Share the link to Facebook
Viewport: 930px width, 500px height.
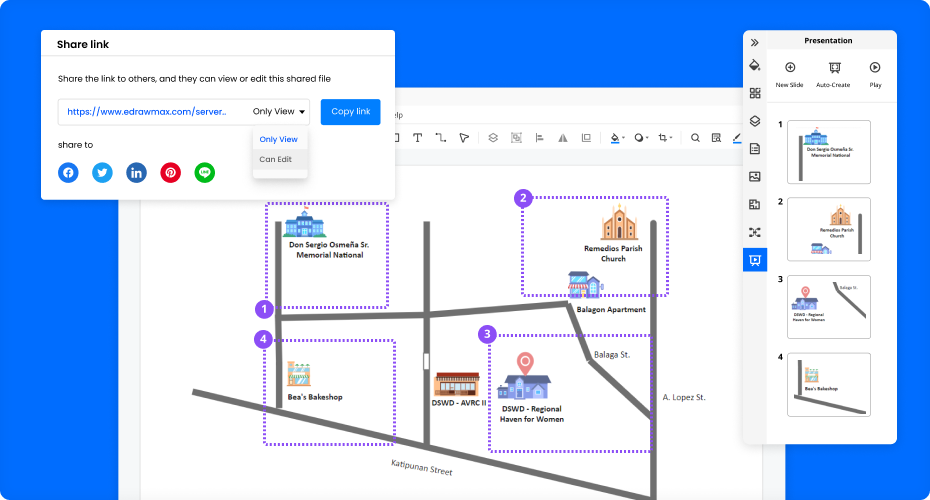coord(68,173)
